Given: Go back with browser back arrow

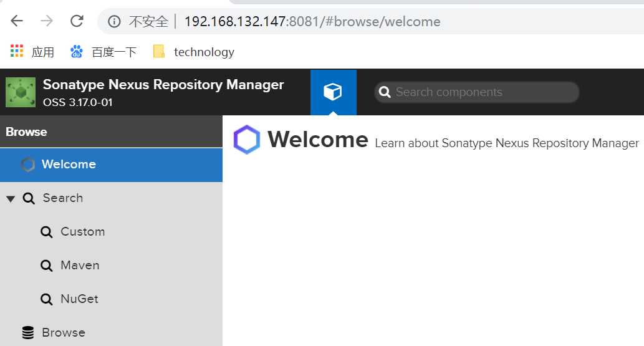Looking at the screenshot, I should [17, 21].
